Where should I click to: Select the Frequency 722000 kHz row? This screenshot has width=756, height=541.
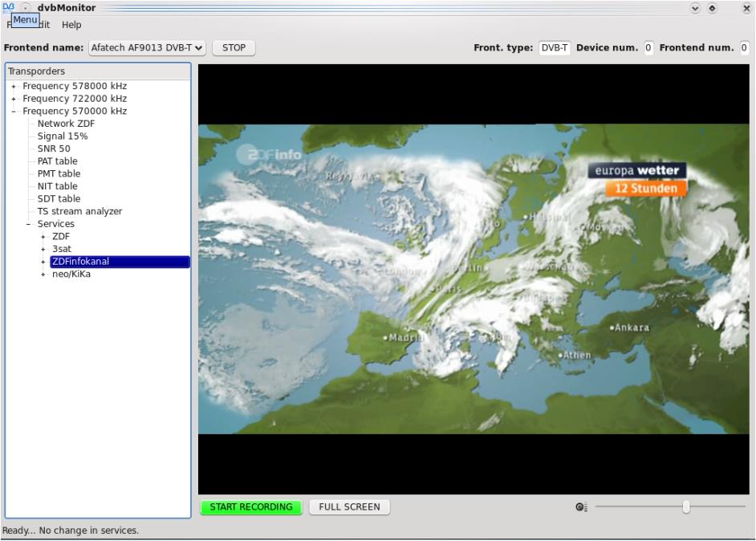click(75, 99)
